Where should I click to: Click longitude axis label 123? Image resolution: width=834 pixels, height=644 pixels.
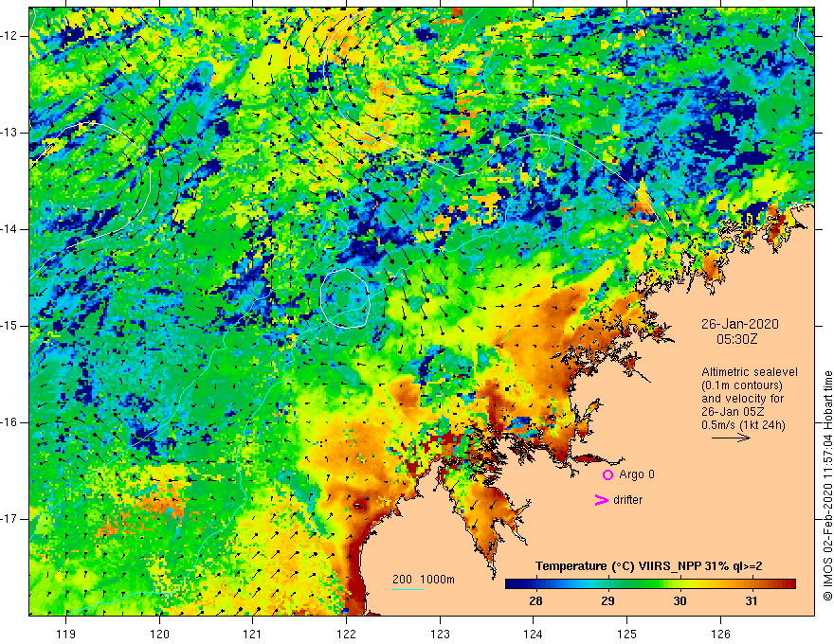click(440, 634)
